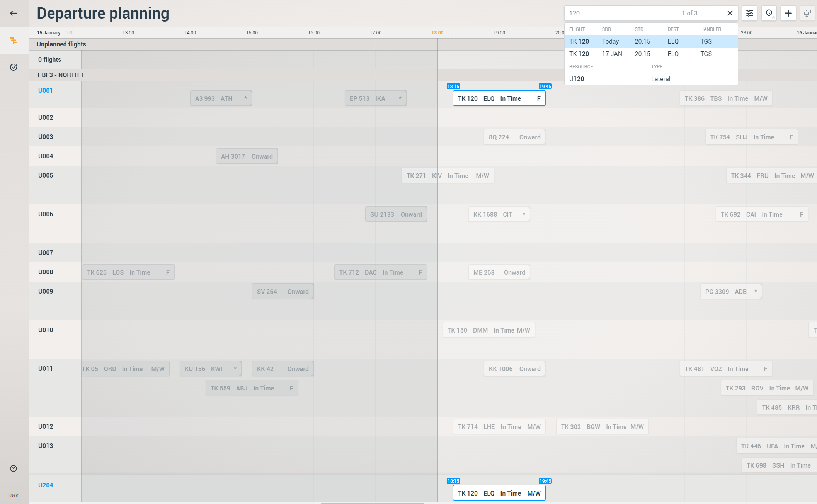The image size is (817, 504).
Task: Select the TK 754 SHJ flight bar
Action: (x=752, y=137)
